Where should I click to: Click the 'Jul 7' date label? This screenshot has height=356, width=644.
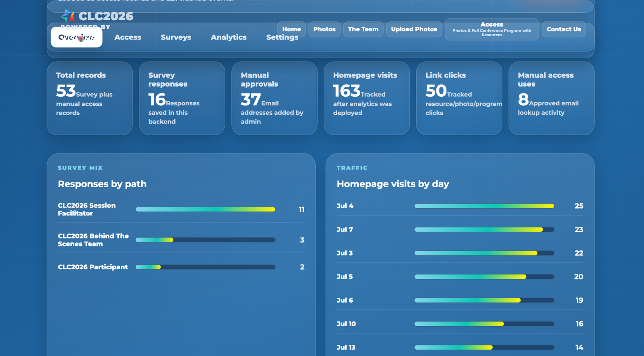pos(345,230)
